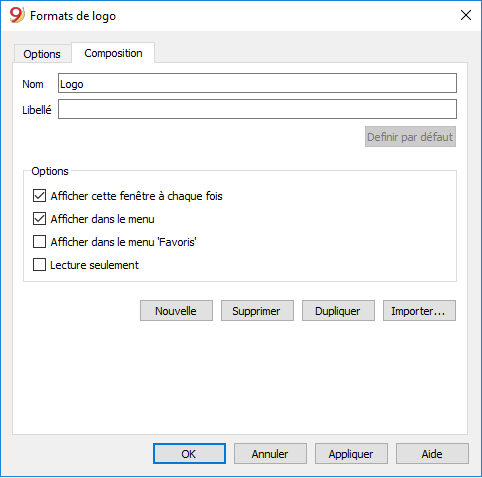Check the Lecture seulement option
This screenshot has width=482, height=478.
point(39,265)
